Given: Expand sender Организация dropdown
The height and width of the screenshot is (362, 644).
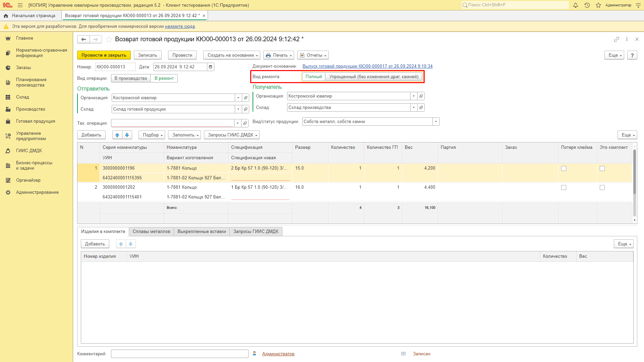Looking at the screenshot, I should pyautogui.click(x=238, y=98).
